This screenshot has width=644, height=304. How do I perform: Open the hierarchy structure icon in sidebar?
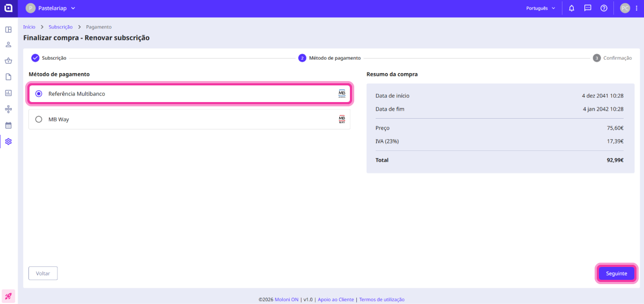tap(8, 109)
